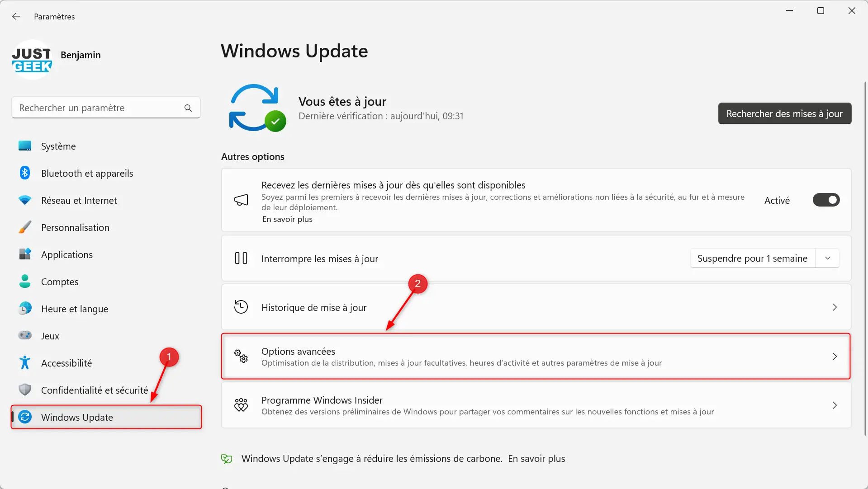Select Windows Update in the sidebar

coord(106,417)
